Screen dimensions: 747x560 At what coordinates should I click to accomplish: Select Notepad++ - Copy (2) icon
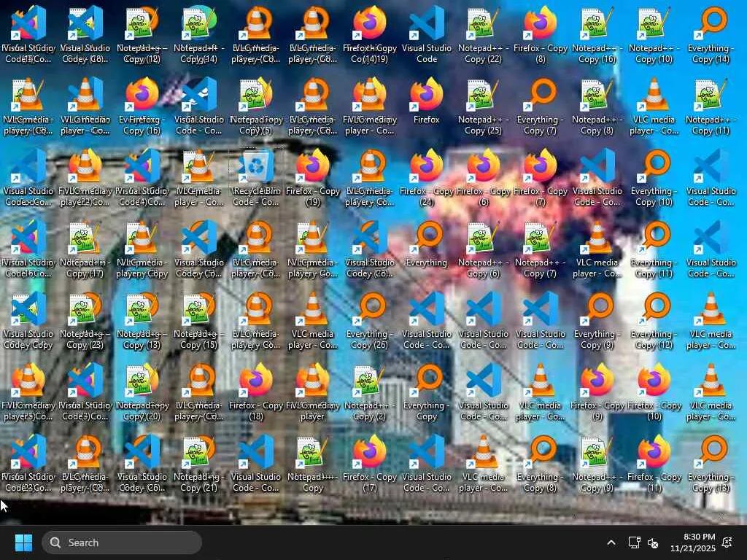(369, 392)
